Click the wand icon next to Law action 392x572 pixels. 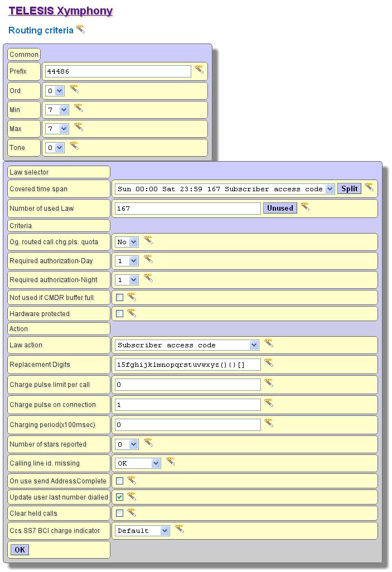point(269,343)
